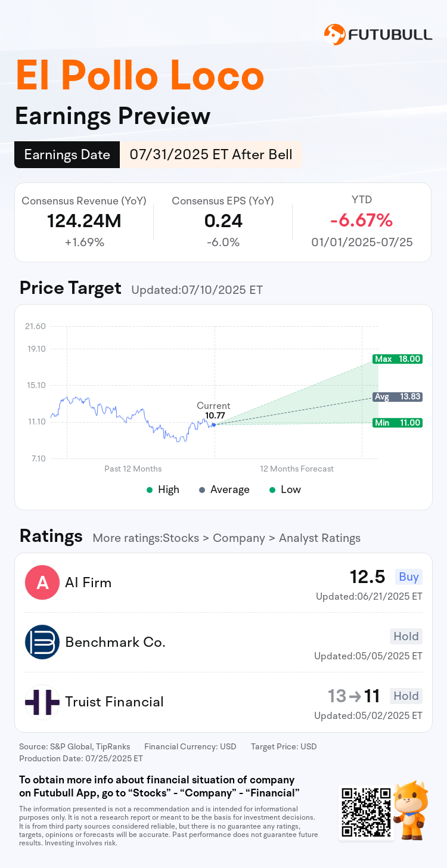The height and width of the screenshot is (868, 447).
Task: Click the Hold tag for Benchmark Co.
Action: (406, 636)
